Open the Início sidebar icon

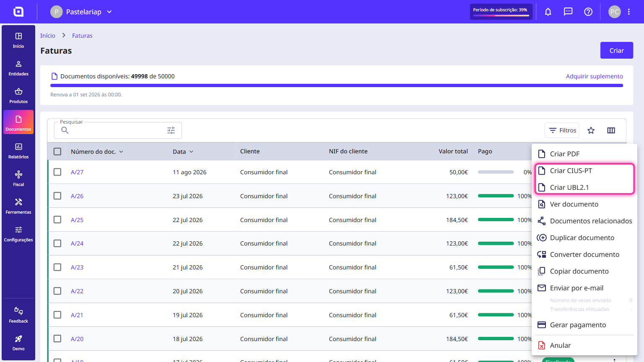[x=18, y=36]
